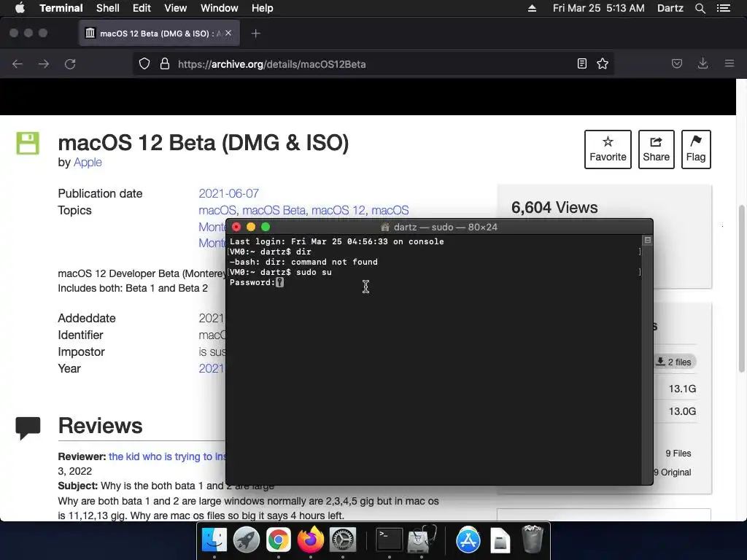Reload the current page

click(x=70, y=64)
